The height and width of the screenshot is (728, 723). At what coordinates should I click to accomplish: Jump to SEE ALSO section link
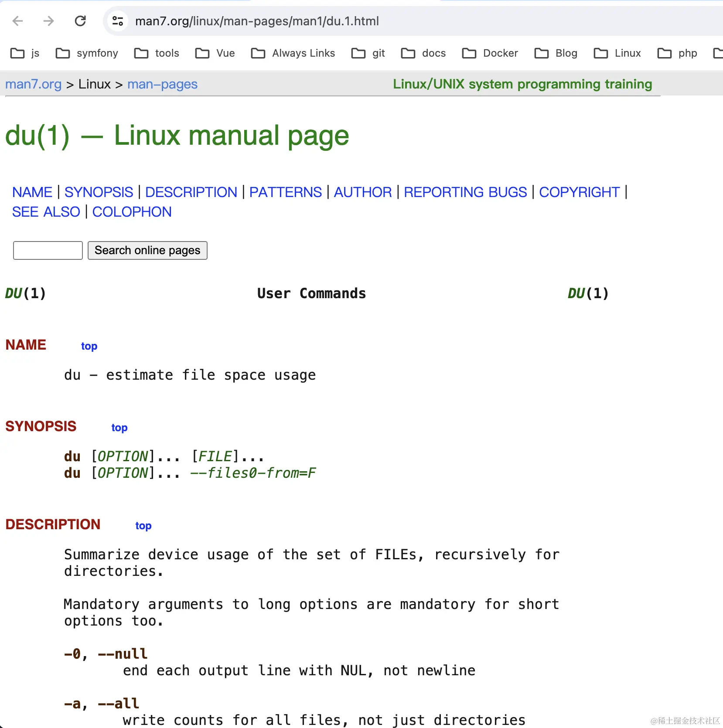[46, 212]
